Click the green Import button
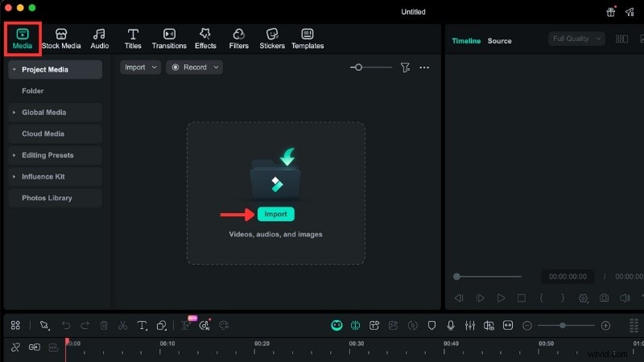Viewport: 644px width, 362px height. point(276,214)
